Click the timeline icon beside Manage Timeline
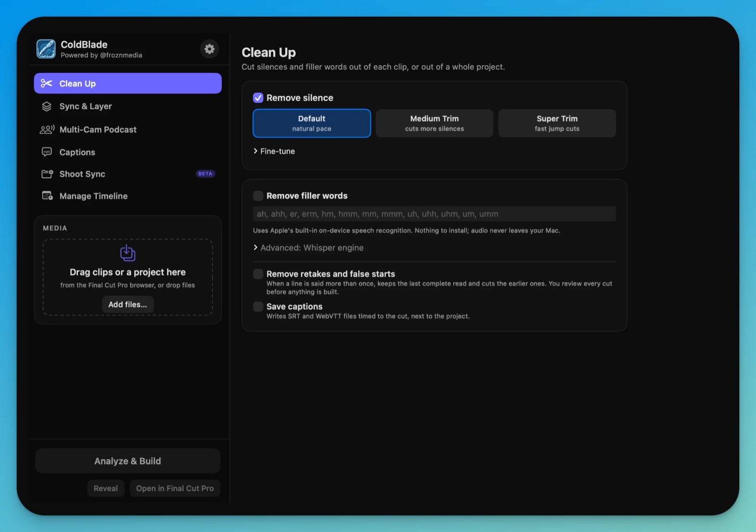This screenshot has width=756, height=532. pos(47,196)
